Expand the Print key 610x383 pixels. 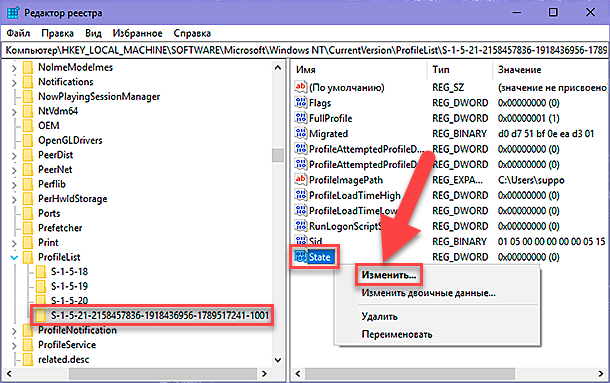[14, 243]
